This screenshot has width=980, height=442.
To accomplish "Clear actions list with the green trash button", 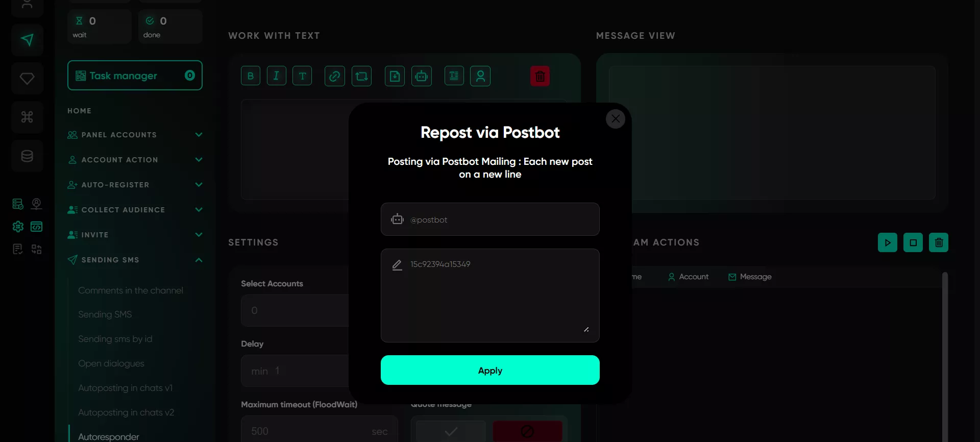I will 939,242.
